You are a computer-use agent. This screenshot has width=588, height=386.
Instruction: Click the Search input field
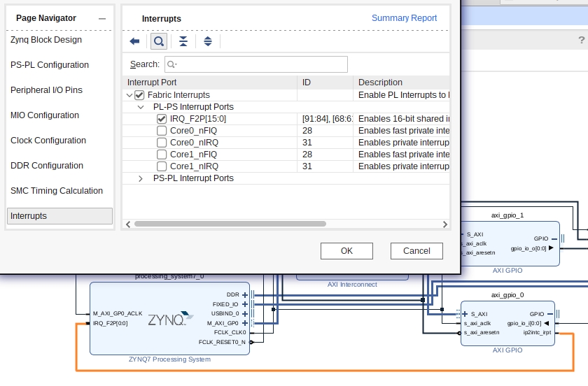[256, 64]
